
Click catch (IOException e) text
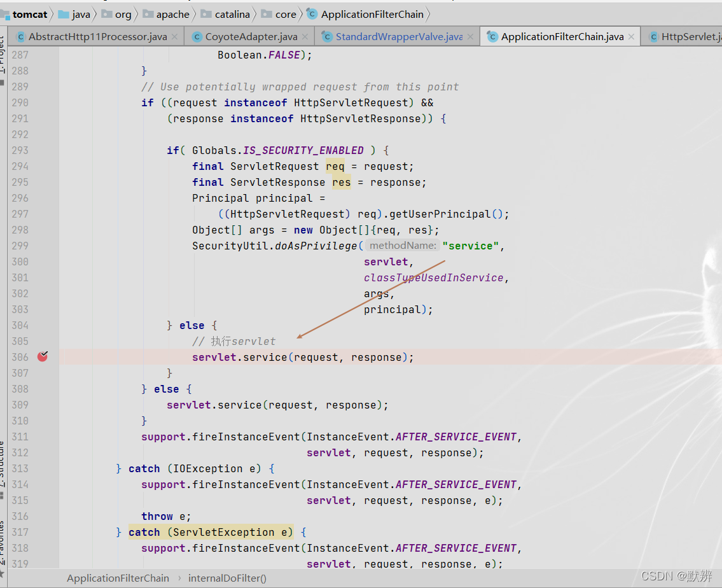(x=195, y=469)
